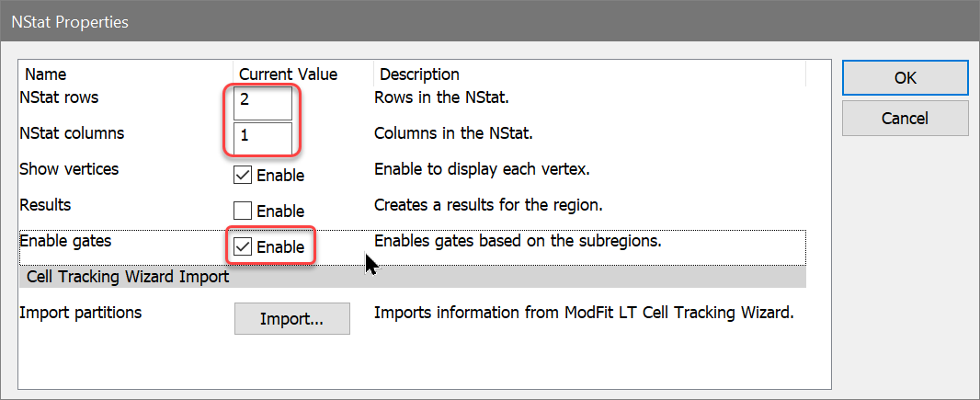Open the Import... partitions dialog

pyautogui.click(x=291, y=319)
